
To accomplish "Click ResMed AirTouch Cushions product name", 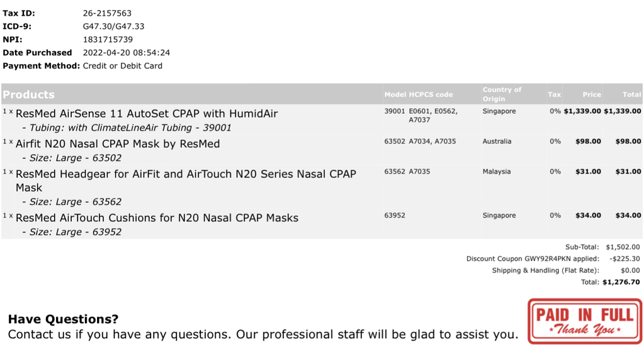I will [x=157, y=218].
